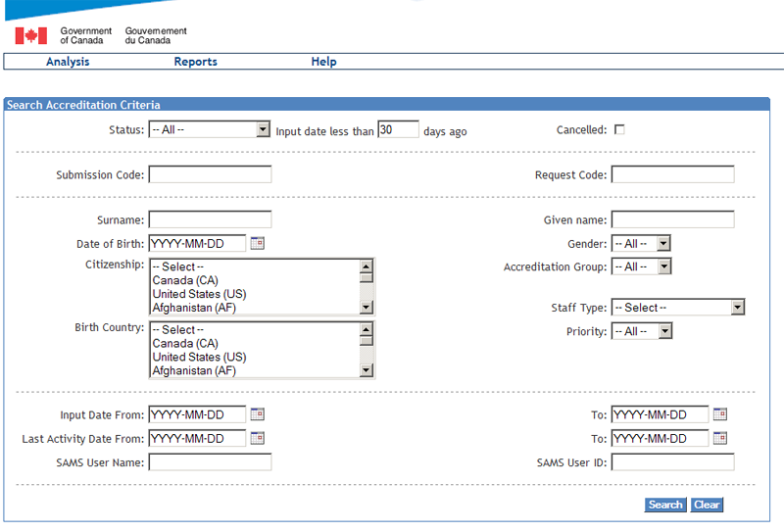The image size is (784, 532).
Task: Open the Reports menu
Action: click(195, 62)
